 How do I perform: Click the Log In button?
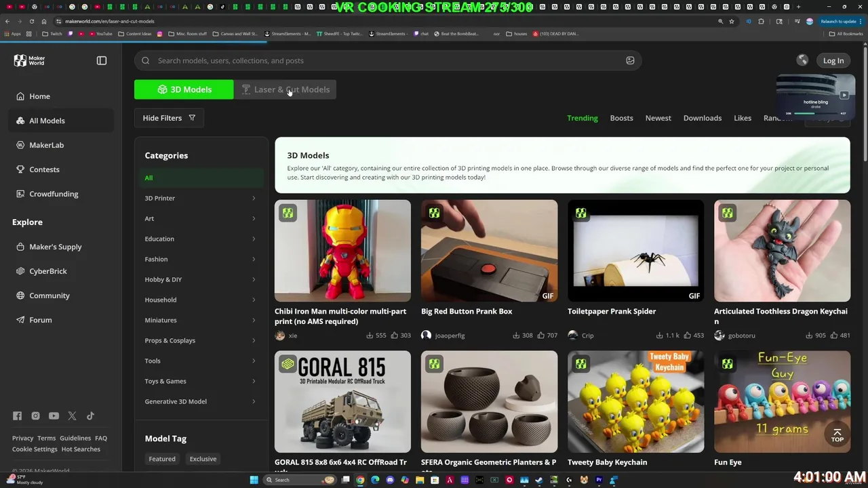tap(833, 60)
